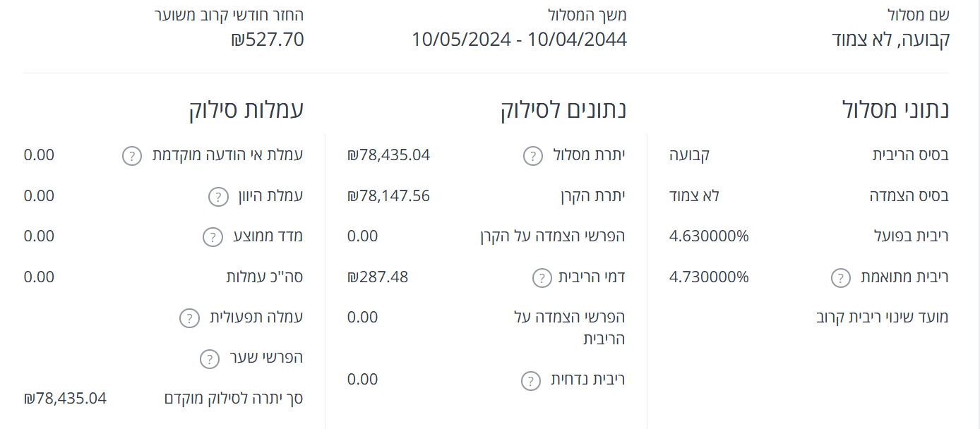Viewport: 980px width, 429px height.
Task: Click the question mark icon beside דמי הריבית
Action: tap(541, 278)
